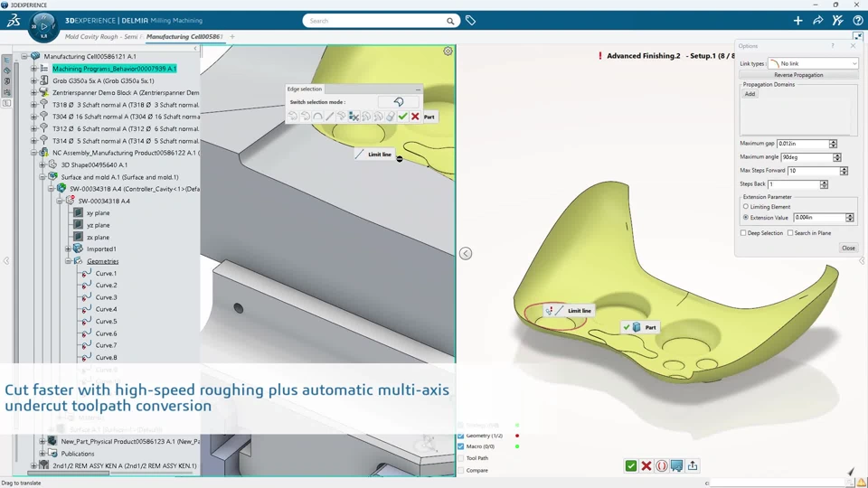Collapse the Geometries tree node

click(x=68, y=261)
